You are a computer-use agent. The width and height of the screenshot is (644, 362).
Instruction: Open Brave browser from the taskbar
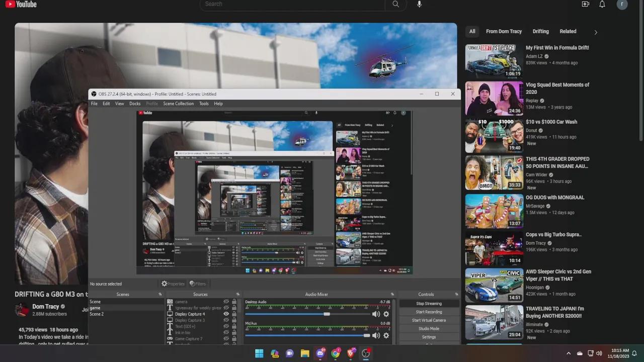coord(351,353)
